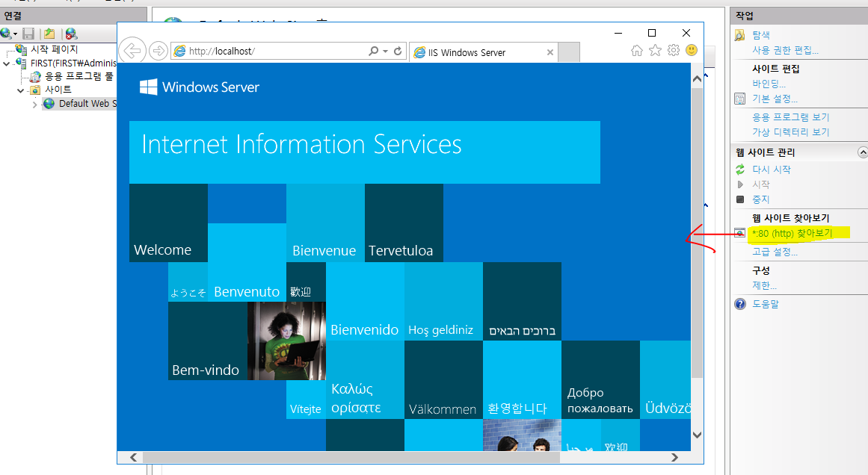Click the Welcome tile
Image resolution: width=868 pixels, height=475 pixels.
click(168, 223)
